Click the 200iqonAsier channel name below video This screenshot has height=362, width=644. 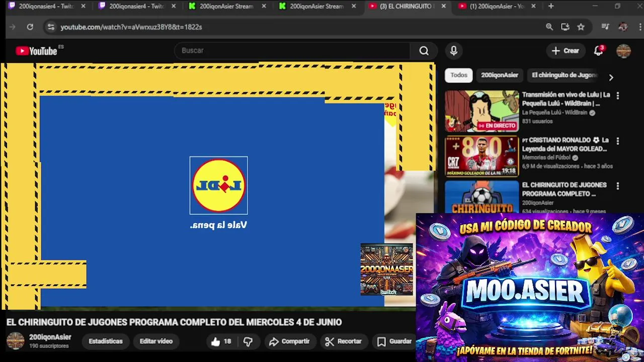(50, 337)
